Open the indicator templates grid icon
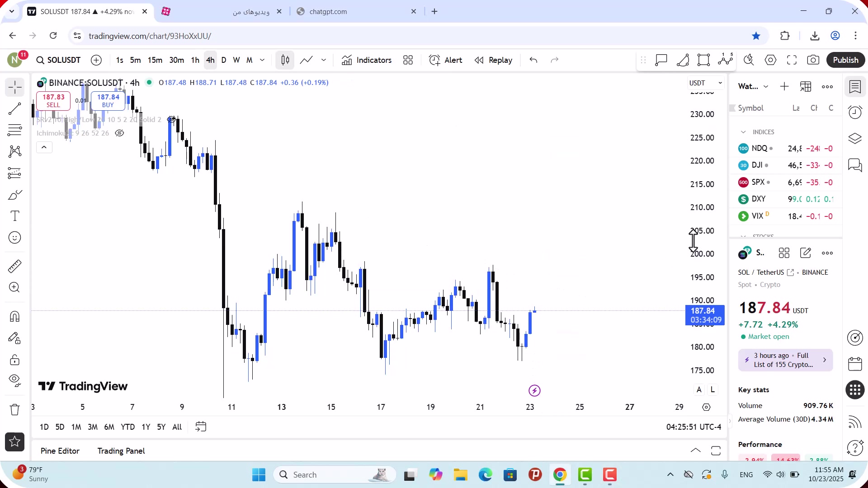This screenshot has height=488, width=868. (408, 60)
